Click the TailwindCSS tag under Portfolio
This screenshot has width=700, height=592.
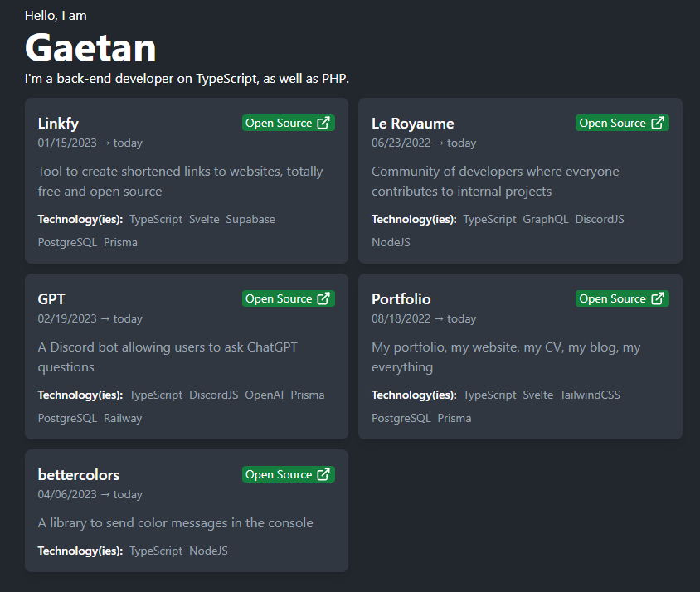(x=590, y=394)
